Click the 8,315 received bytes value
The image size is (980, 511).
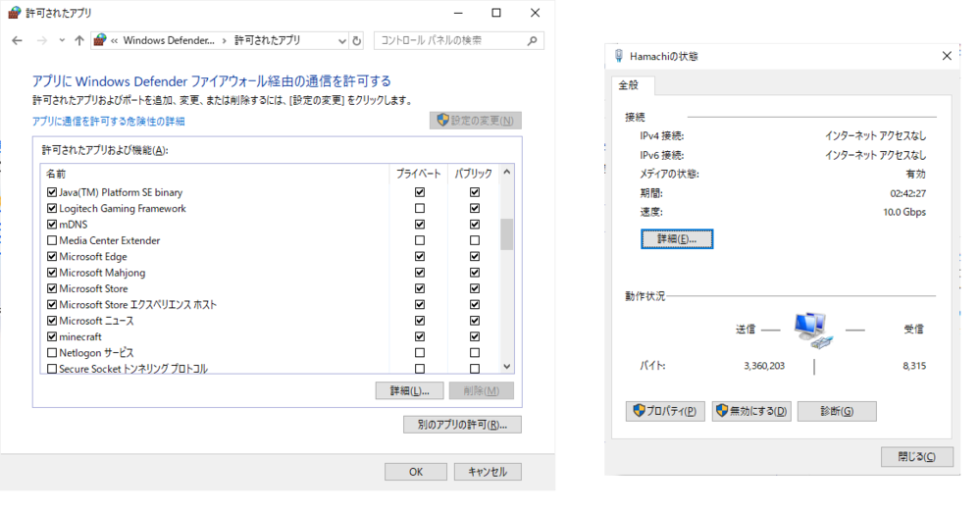pos(914,366)
